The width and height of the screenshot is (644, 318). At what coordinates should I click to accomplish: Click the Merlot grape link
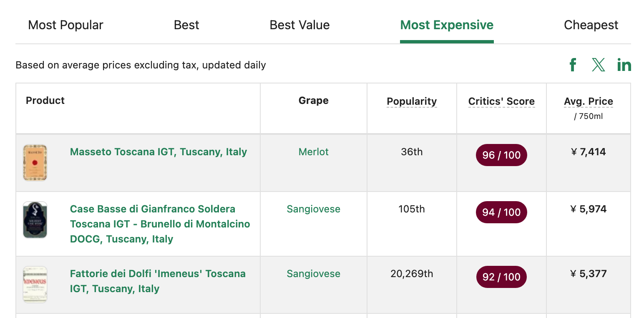click(314, 152)
